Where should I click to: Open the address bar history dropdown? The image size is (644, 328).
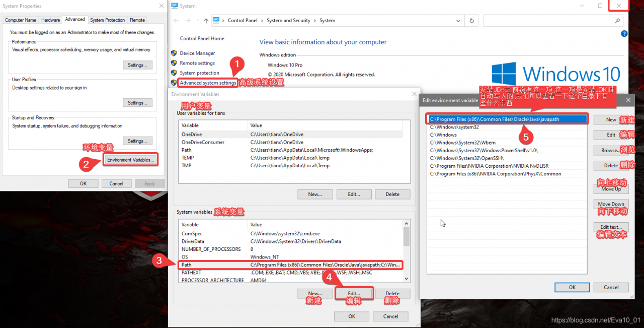(x=458, y=21)
